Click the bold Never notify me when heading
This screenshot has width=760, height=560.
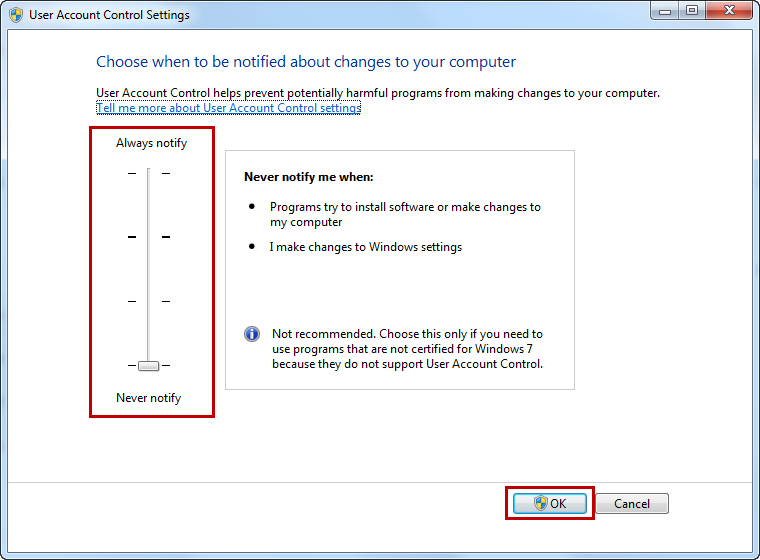pyautogui.click(x=309, y=177)
